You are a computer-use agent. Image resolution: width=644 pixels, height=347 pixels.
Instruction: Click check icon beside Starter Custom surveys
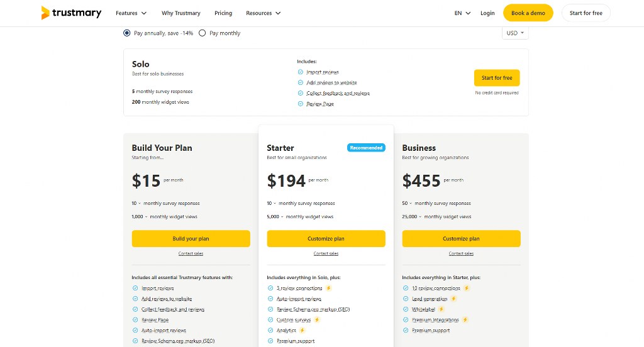click(270, 320)
